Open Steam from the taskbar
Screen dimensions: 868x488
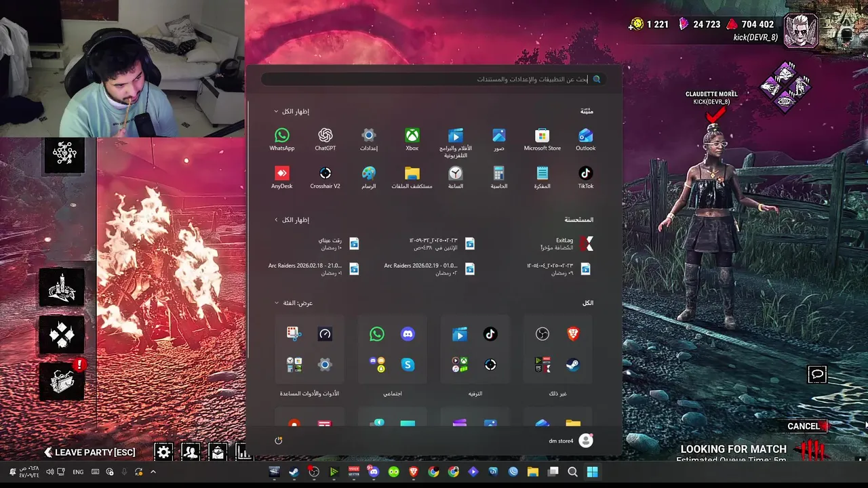[x=294, y=472]
